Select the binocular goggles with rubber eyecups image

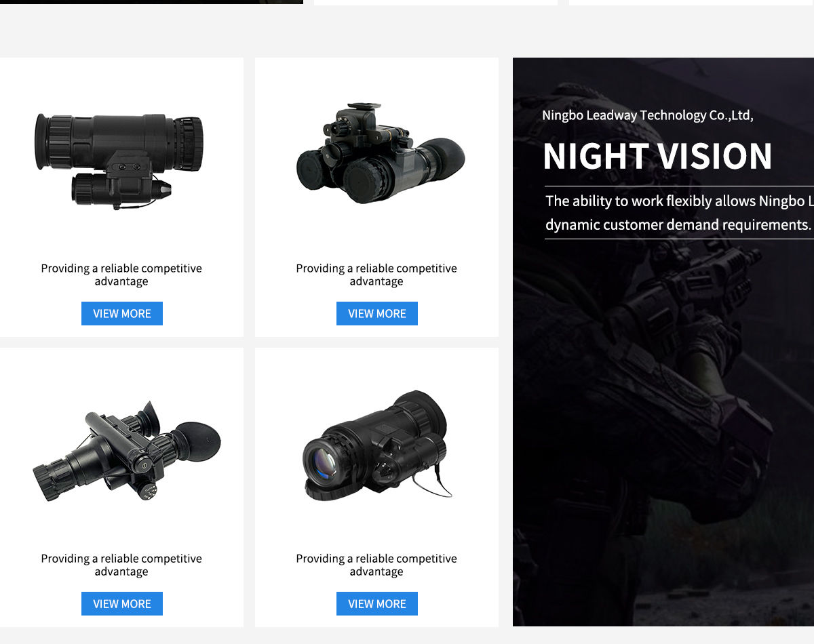[x=127, y=450]
